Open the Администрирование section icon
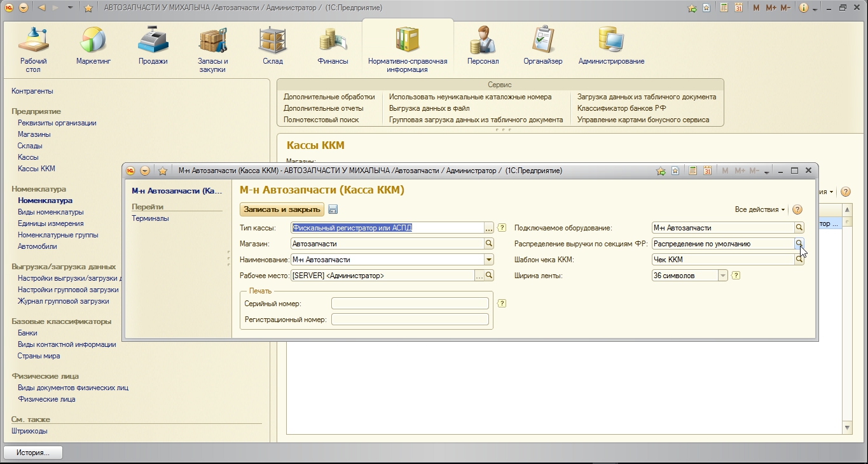Image resolution: width=868 pixels, height=464 pixels. click(610, 41)
